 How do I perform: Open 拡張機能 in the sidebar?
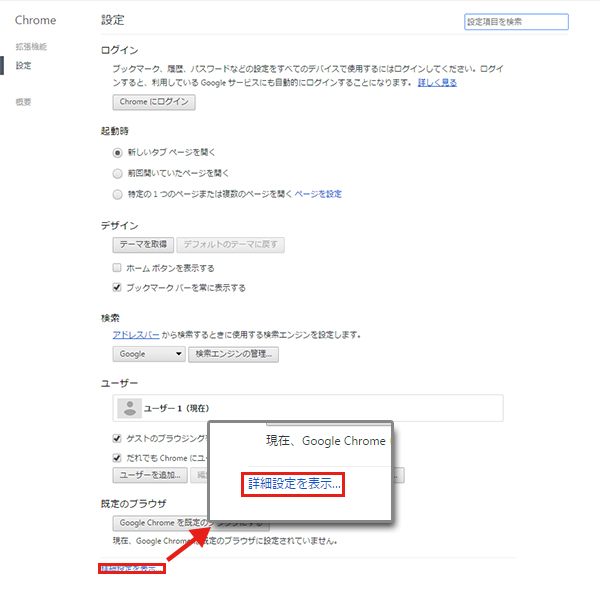(x=31, y=47)
